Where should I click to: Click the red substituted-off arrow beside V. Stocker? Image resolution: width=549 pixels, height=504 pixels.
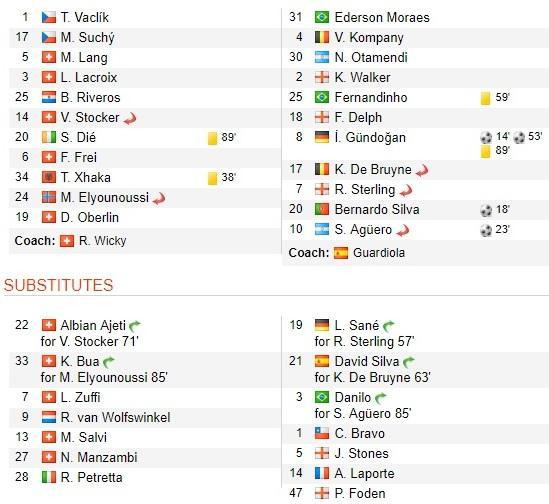[x=130, y=118]
